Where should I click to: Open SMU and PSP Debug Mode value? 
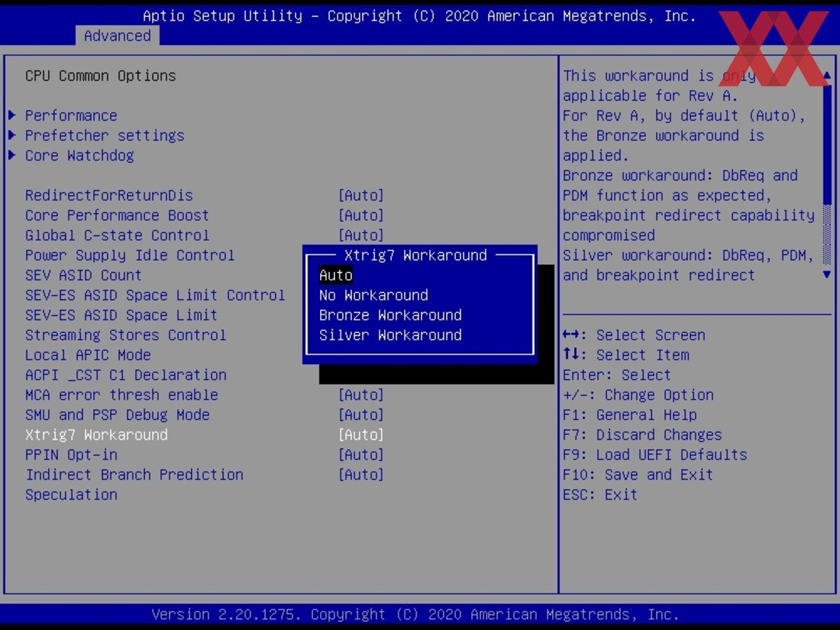(361, 414)
